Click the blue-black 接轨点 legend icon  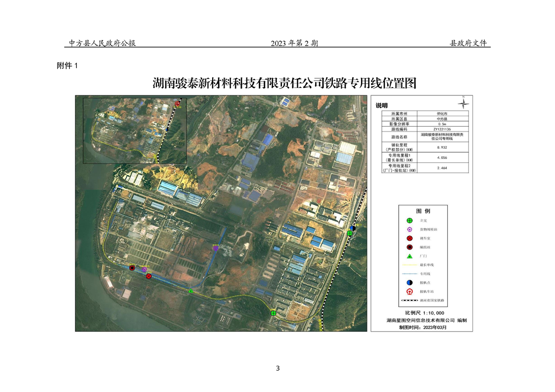pos(410,282)
